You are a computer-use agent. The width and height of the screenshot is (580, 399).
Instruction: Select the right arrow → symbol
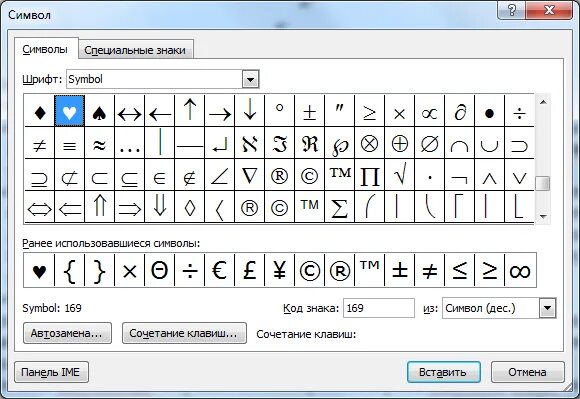(x=220, y=111)
